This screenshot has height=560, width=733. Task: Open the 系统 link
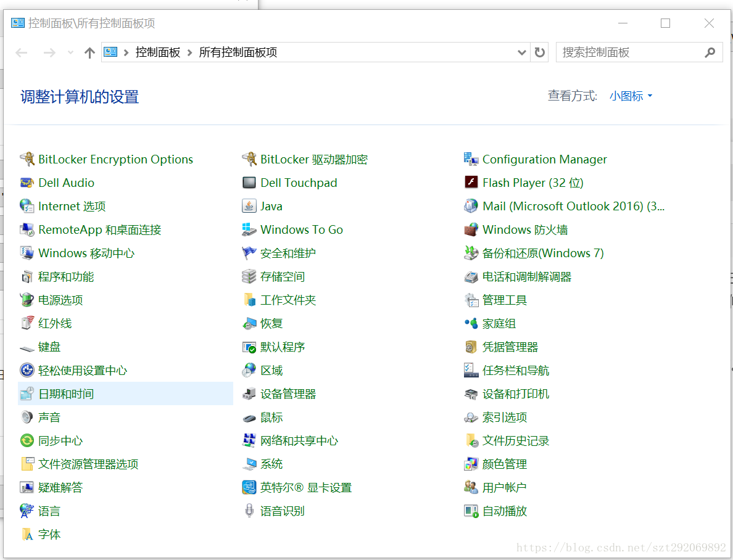(271, 464)
